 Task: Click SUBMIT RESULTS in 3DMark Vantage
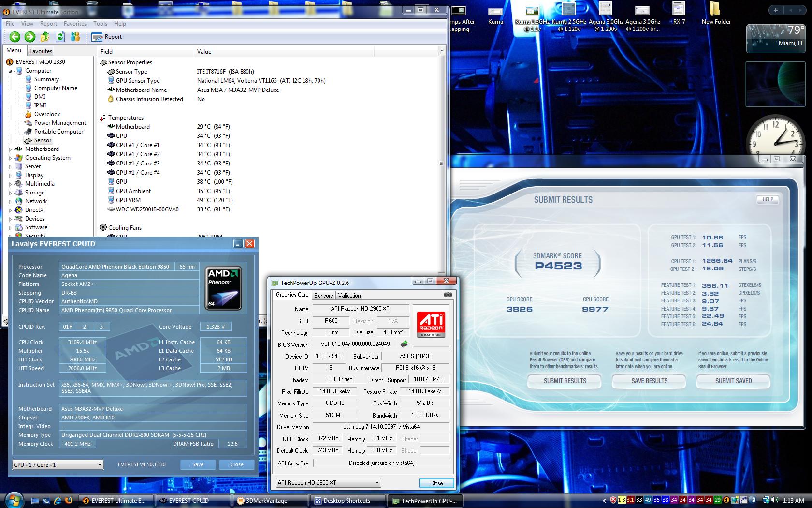click(x=565, y=381)
